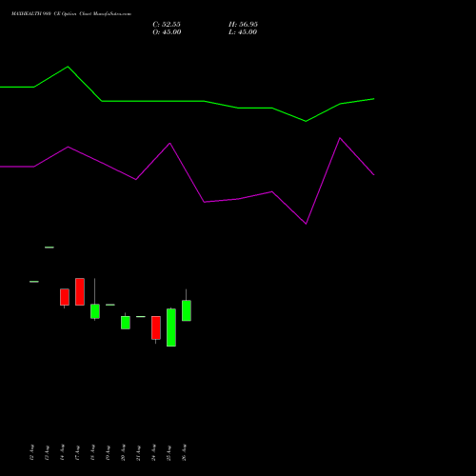The image size is (476, 476).
Task: Click the purple line's highest peak near right
Action: (340, 138)
